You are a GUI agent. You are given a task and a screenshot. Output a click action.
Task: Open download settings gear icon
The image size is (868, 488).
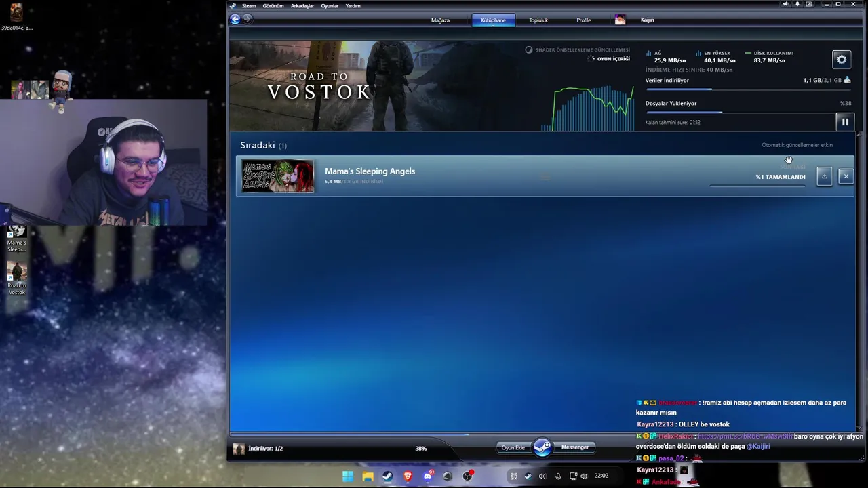[842, 60]
